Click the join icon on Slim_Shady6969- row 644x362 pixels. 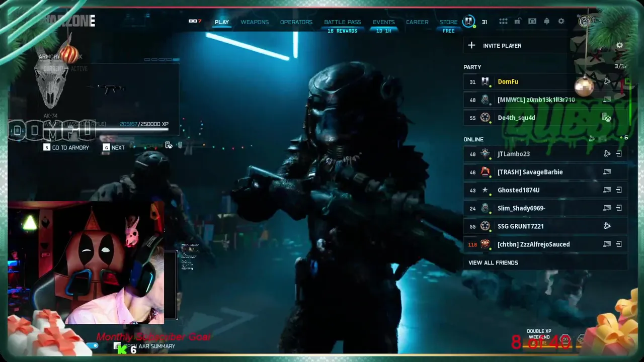pos(619,208)
